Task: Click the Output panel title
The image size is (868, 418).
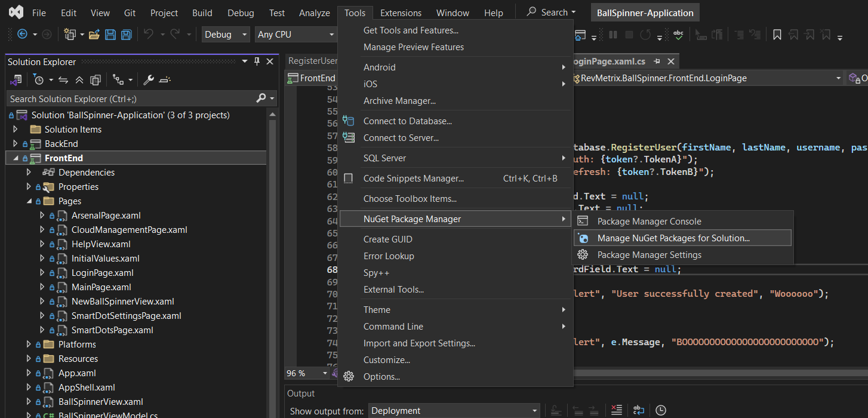Action: [301, 394]
